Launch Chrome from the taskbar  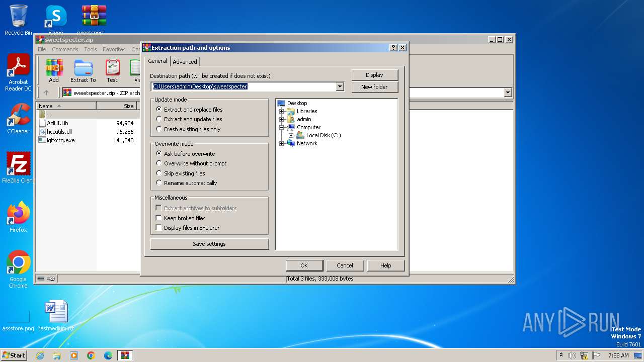91,355
